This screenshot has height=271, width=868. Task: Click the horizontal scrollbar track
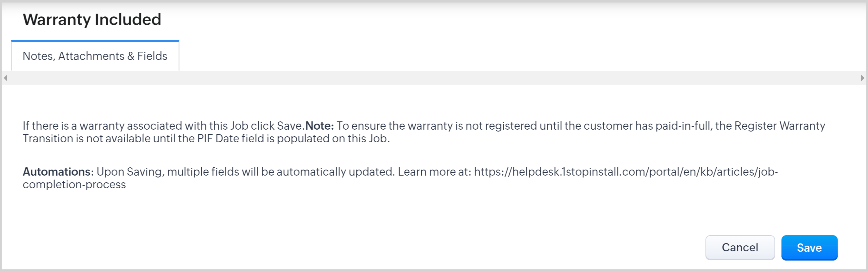point(434,78)
